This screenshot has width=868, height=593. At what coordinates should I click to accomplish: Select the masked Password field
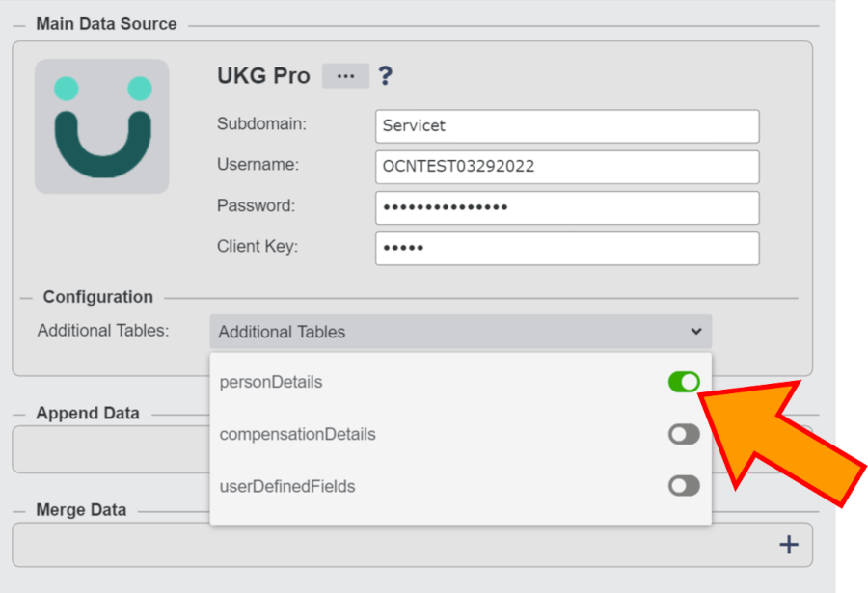pyautogui.click(x=567, y=207)
